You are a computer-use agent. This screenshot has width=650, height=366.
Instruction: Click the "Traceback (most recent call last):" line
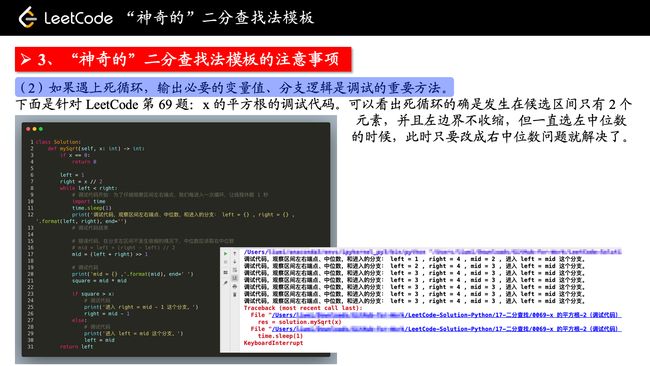[303, 308]
